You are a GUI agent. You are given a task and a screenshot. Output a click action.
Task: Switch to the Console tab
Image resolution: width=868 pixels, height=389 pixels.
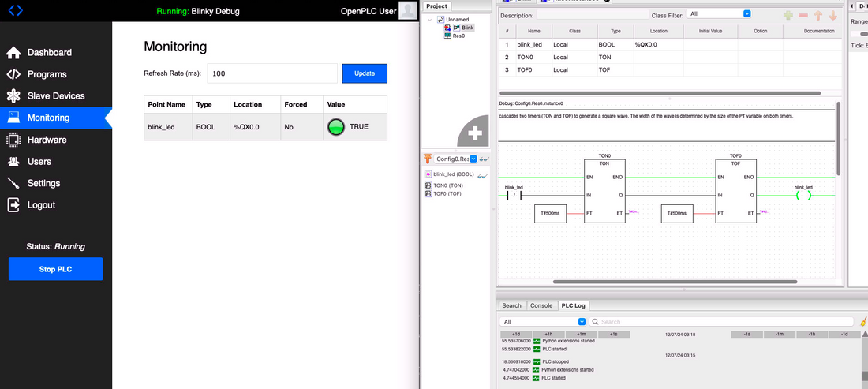tap(541, 305)
